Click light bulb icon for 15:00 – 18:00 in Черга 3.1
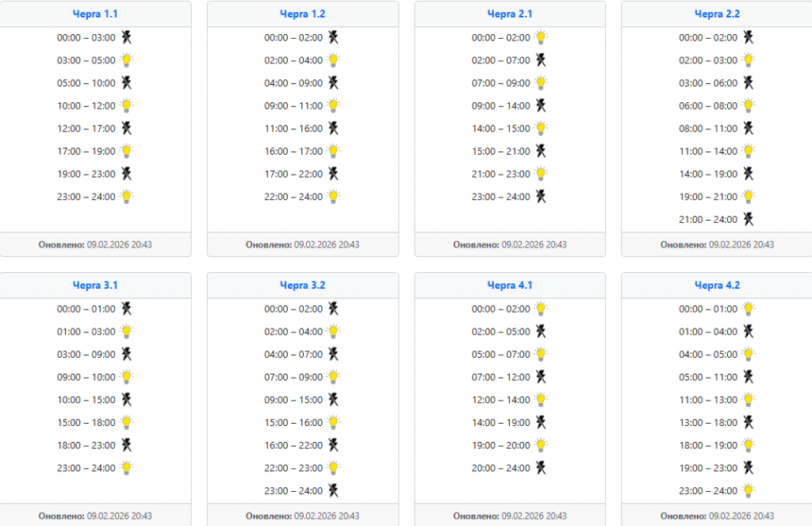The height and width of the screenshot is (526, 812). [126, 423]
